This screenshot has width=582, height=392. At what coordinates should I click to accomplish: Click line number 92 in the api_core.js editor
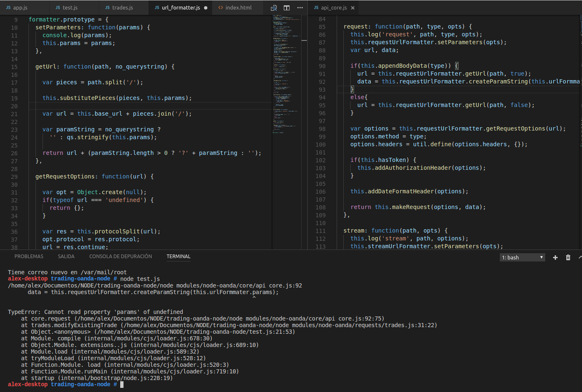tap(322, 82)
